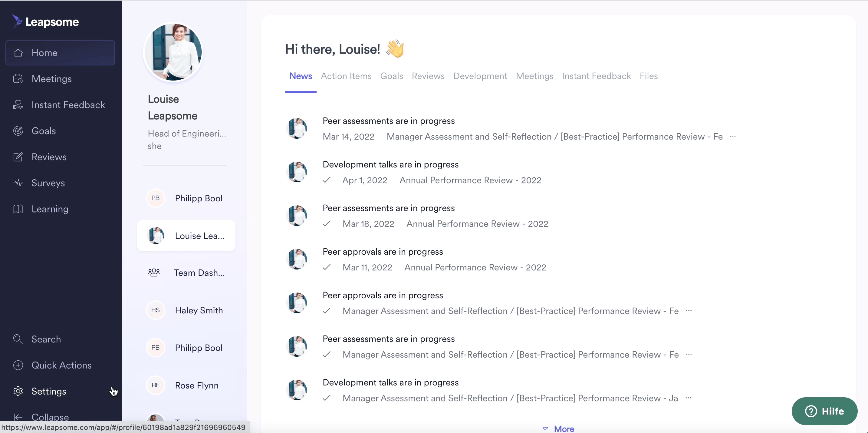Screen dimensions: 868x433
Task: Click Louise's large profile photo
Action: pos(173,52)
